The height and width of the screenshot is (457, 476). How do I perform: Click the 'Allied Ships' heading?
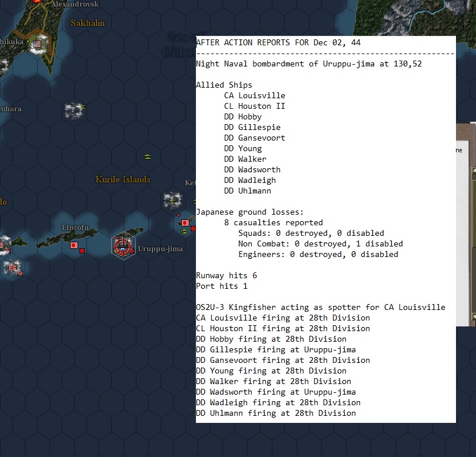tap(224, 85)
